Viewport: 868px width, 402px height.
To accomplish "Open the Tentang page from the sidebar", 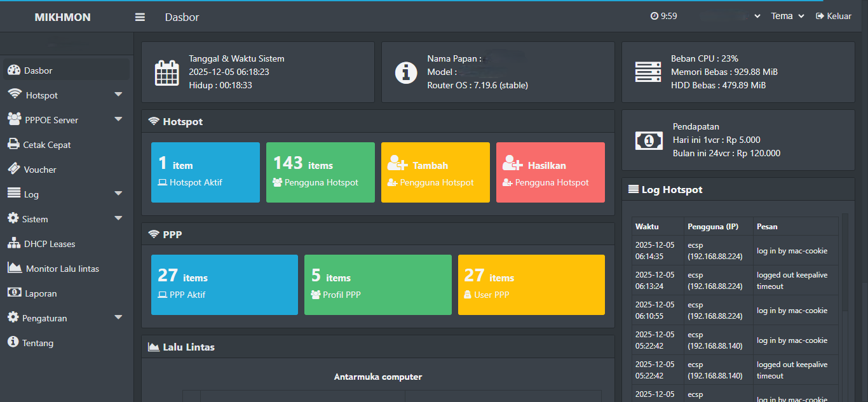I will (38, 342).
